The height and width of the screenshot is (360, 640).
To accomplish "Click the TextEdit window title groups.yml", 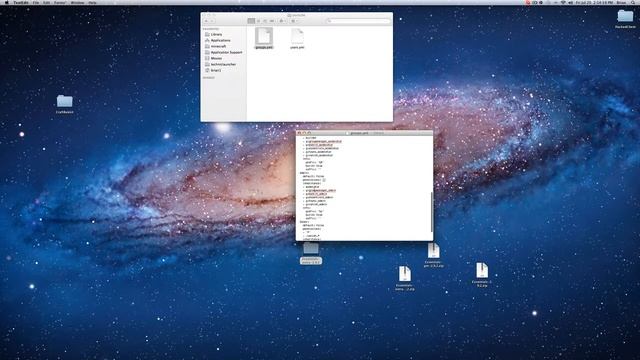I will point(359,133).
